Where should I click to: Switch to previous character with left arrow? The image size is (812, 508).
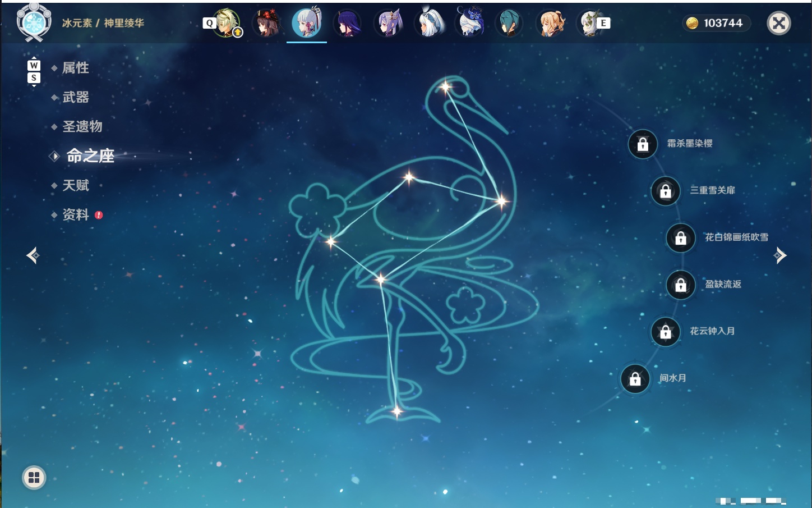pos(33,255)
